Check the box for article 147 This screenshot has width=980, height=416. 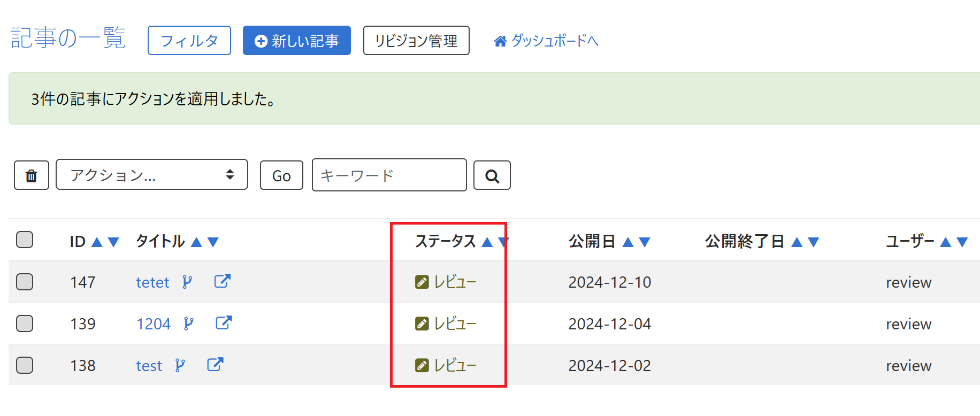pyautogui.click(x=25, y=281)
